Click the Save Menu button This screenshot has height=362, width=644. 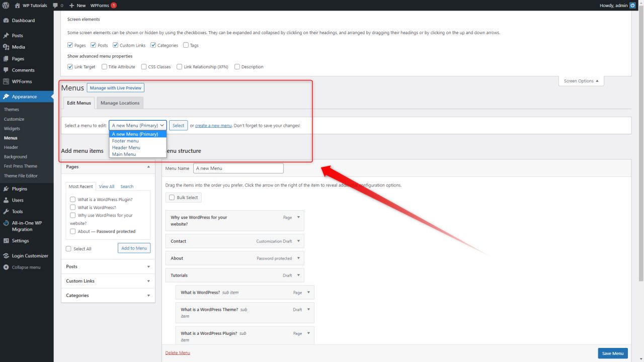click(x=612, y=353)
